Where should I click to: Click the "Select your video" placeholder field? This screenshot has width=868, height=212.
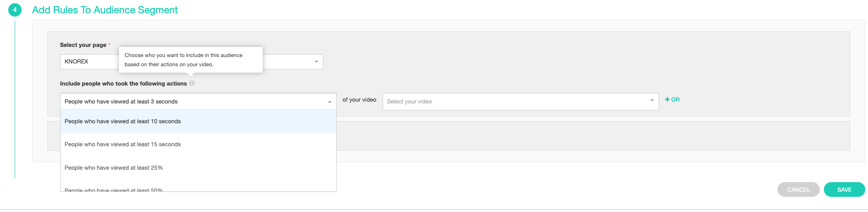pos(514,102)
